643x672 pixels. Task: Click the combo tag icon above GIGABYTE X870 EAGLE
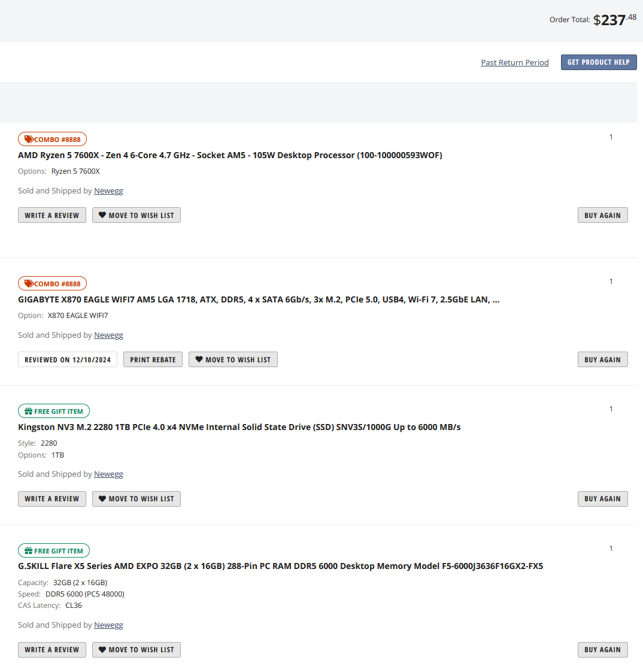click(x=29, y=284)
